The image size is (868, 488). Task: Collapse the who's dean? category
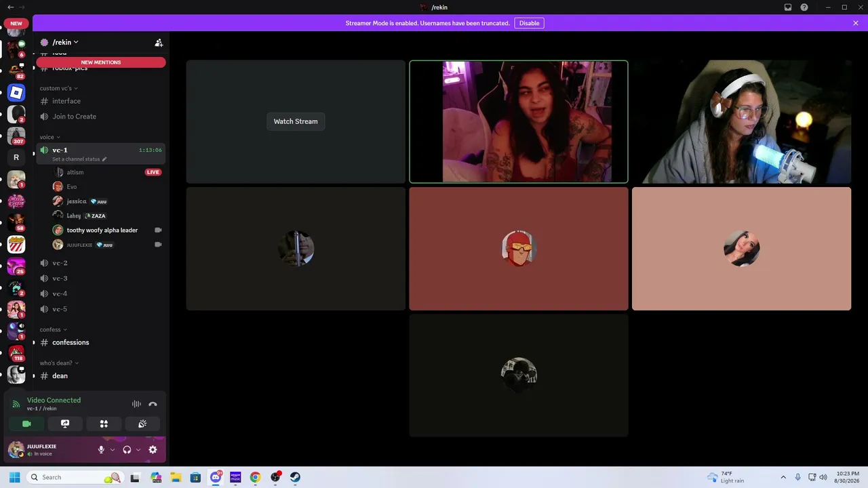click(x=59, y=363)
